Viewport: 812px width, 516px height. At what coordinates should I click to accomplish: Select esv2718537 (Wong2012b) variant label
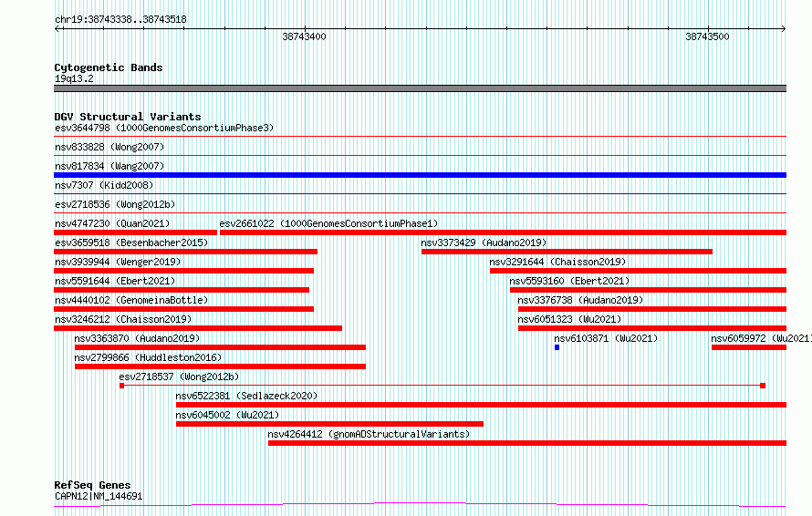179,377
